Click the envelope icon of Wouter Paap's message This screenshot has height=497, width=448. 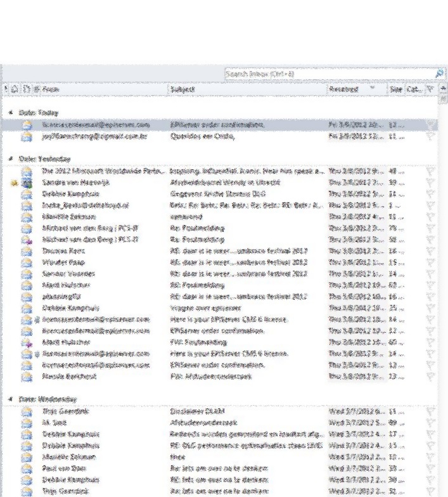27,262
